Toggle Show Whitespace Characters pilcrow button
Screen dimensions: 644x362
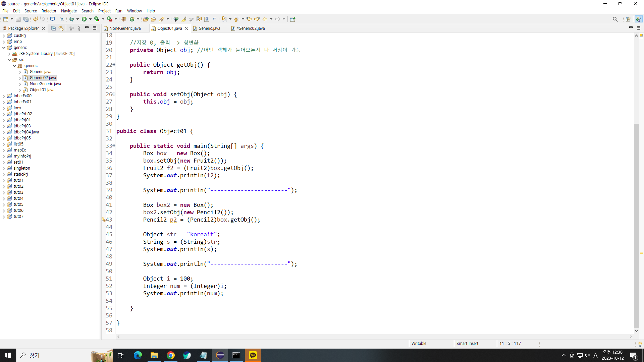[x=214, y=19]
